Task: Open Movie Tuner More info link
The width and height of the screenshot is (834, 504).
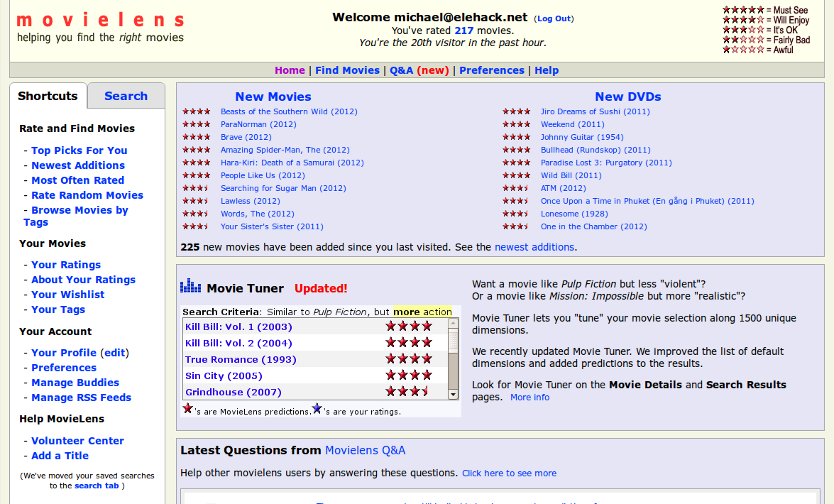Action: pos(530,398)
